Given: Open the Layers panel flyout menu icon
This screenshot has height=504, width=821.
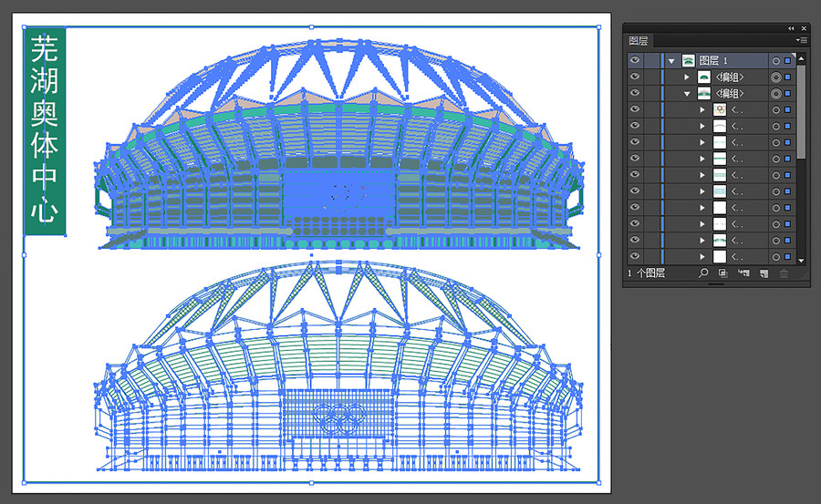Looking at the screenshot, I should click(801, 40).
